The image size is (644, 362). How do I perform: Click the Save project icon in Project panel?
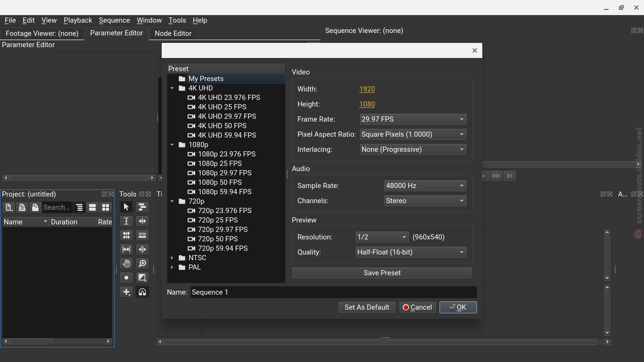[35, 207]
